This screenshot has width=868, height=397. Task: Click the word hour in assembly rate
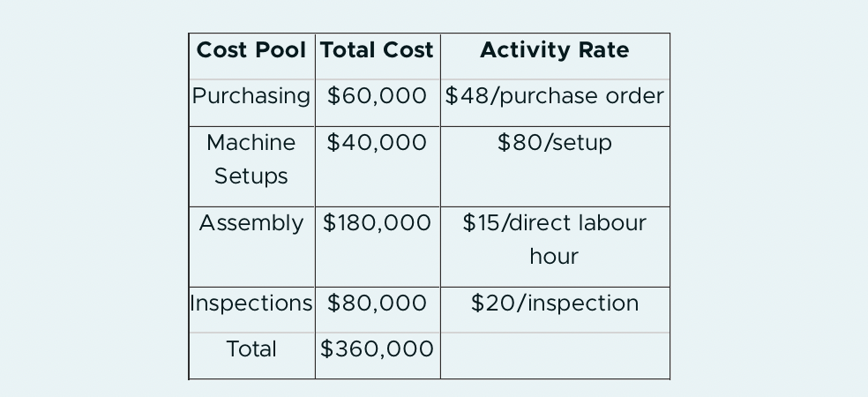[554, 257]
